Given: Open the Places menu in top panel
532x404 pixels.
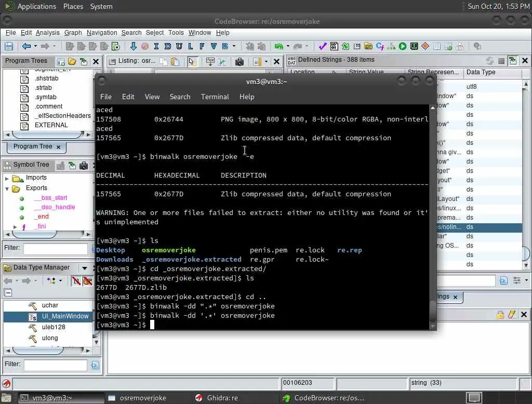Looking at the screenshot, I should point(73,6).
